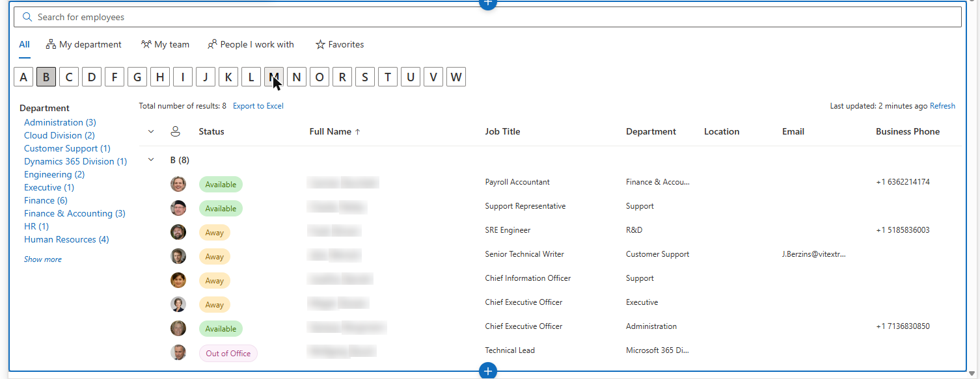This screenshot has height=379, width=980.
Task: Expand departments with Show more
Action: tap(43, 259)
